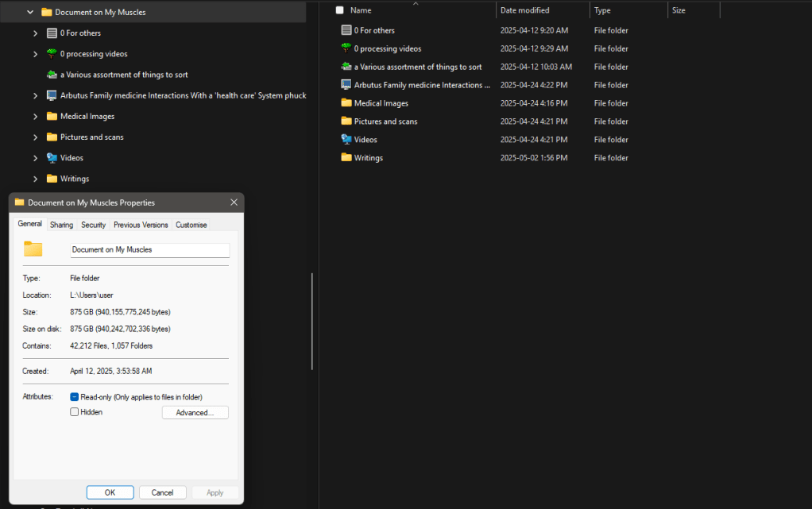This screenshot has width=812, height=509.
Task: Click the Writings folder icon in the file list
Action: [x=346, y=157]
